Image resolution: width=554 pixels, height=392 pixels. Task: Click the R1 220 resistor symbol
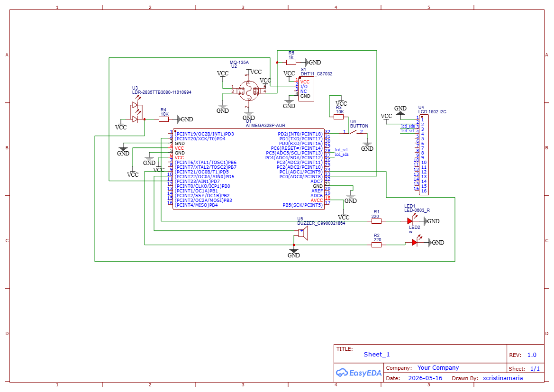pyautogui.click(x=376, y=221)
